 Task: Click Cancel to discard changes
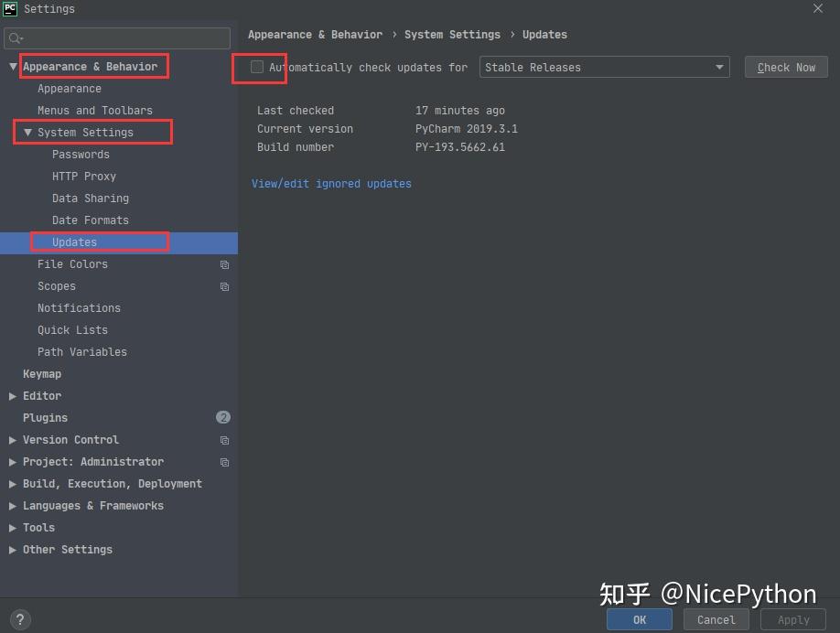click(716, 619)
